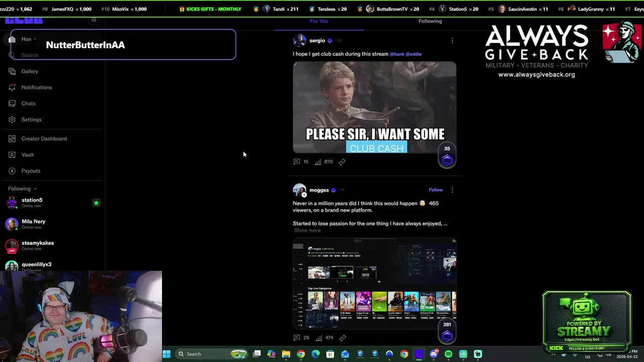Open the hamburger menu beside the Club logo
The image size is (644, 362).
coord(94,20)
